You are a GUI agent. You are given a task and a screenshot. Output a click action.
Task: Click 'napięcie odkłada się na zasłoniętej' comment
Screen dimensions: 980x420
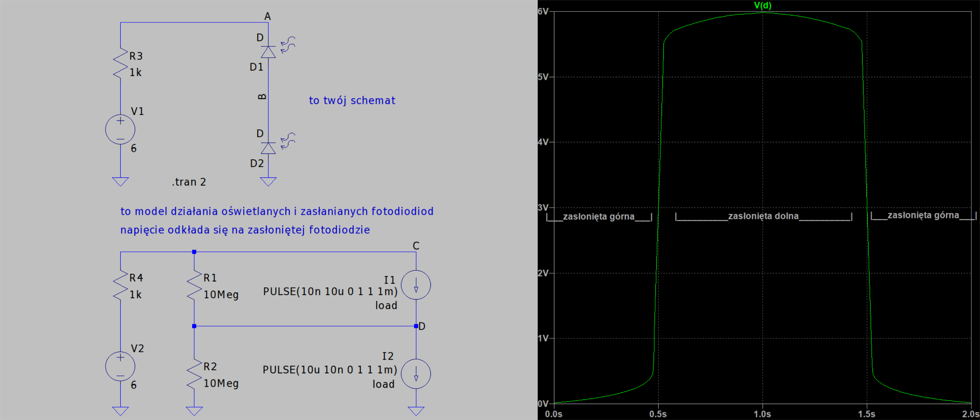point(245,230)
